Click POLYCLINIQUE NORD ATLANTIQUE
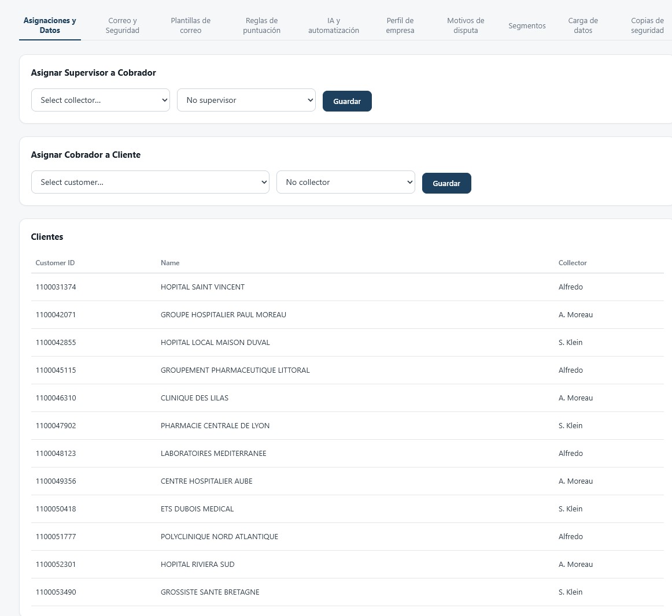The height and width of the screenshot is (616, 672). 219,536
